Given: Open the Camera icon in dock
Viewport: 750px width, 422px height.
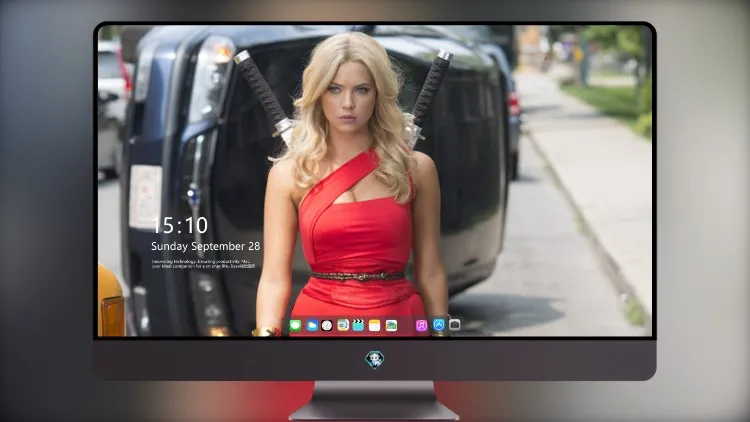Looking at the screenshot, I should (454, 325).
